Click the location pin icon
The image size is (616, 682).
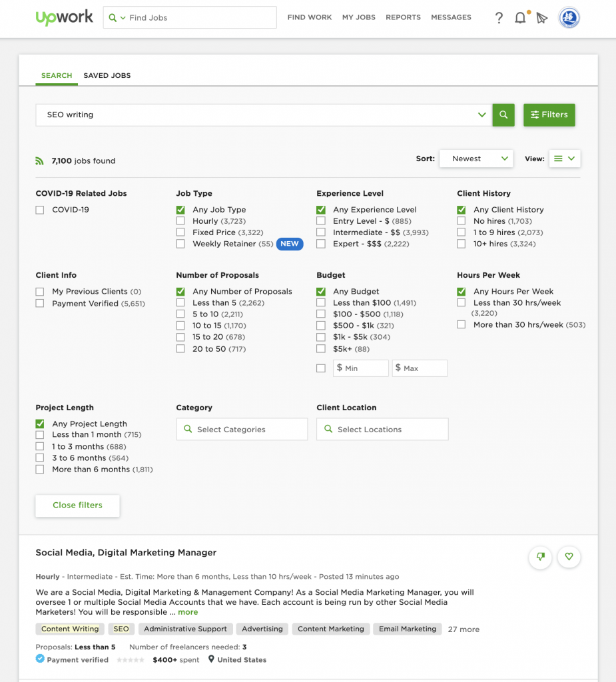click(211, 659)
